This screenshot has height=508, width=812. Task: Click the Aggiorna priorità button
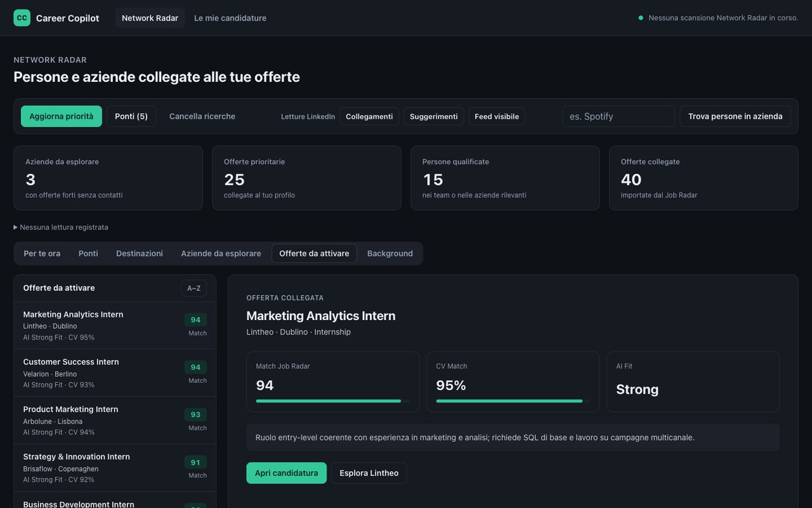click(x=61, y=116)
